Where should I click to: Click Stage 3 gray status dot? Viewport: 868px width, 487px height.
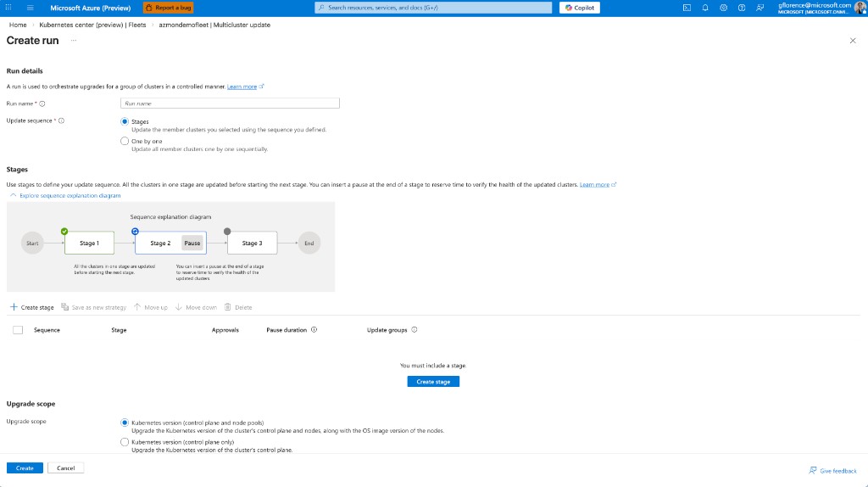[227, 231]
